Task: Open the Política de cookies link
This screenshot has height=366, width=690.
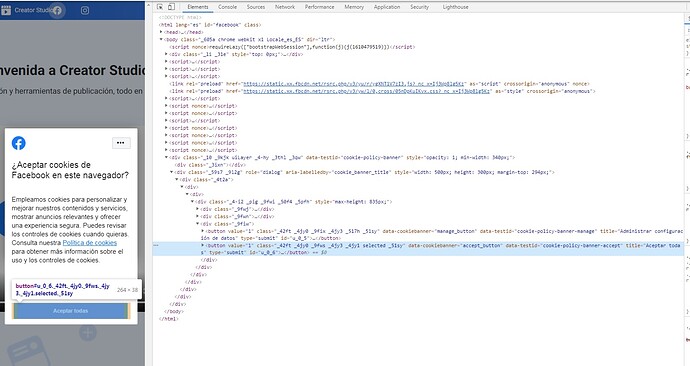Action: click(90, 243)
